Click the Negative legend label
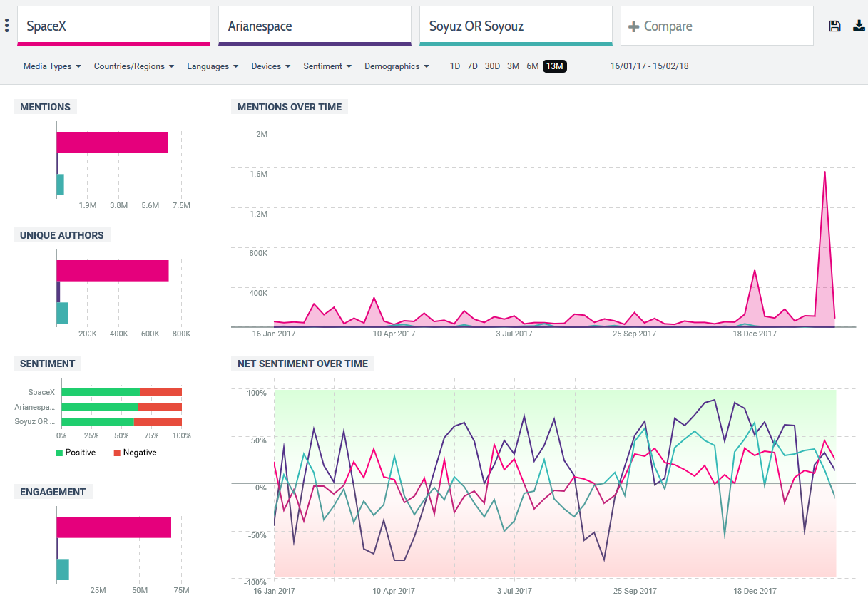The height and width of the screenshot is (598, 868). pyautogui.click(x=140, y=453)
